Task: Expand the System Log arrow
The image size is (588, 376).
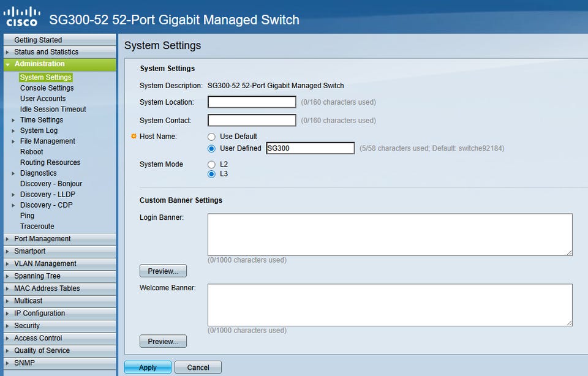Action: tap(13, 131)
